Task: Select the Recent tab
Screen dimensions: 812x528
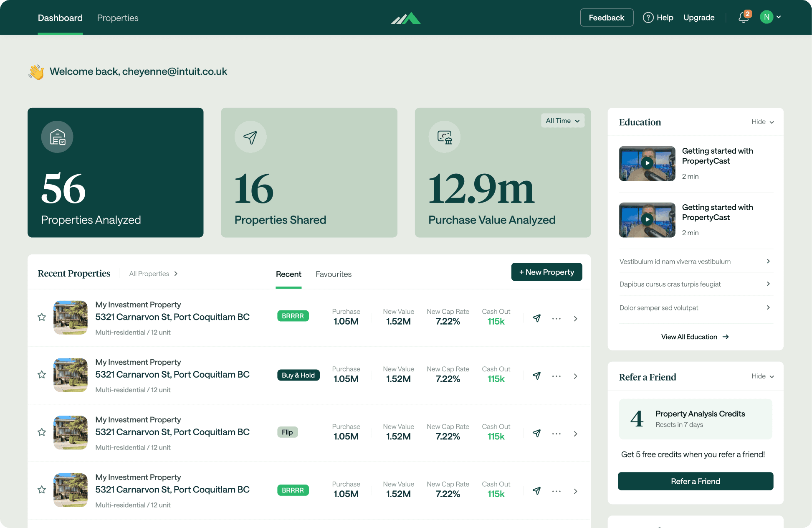Action: (x=288, y=274)
